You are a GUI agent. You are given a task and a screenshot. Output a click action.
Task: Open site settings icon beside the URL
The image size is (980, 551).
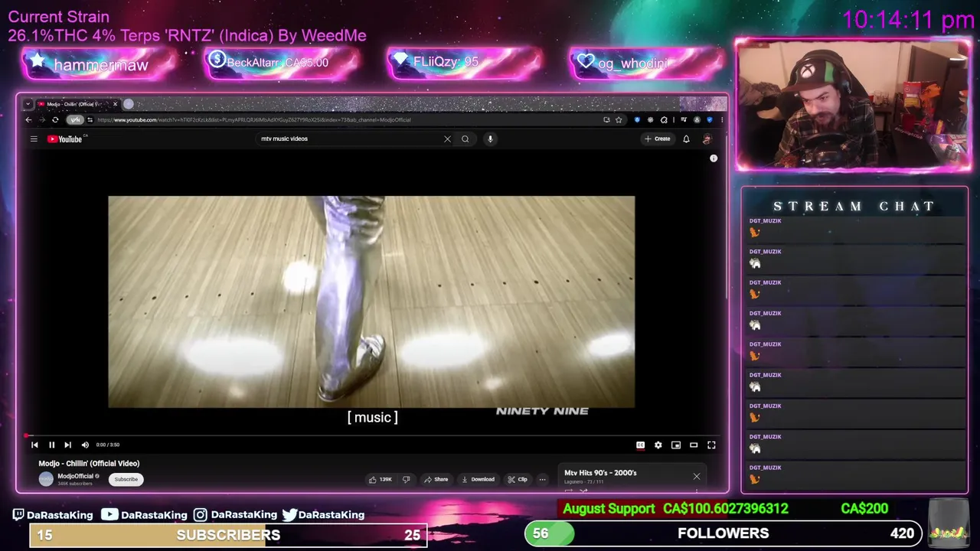90,119
